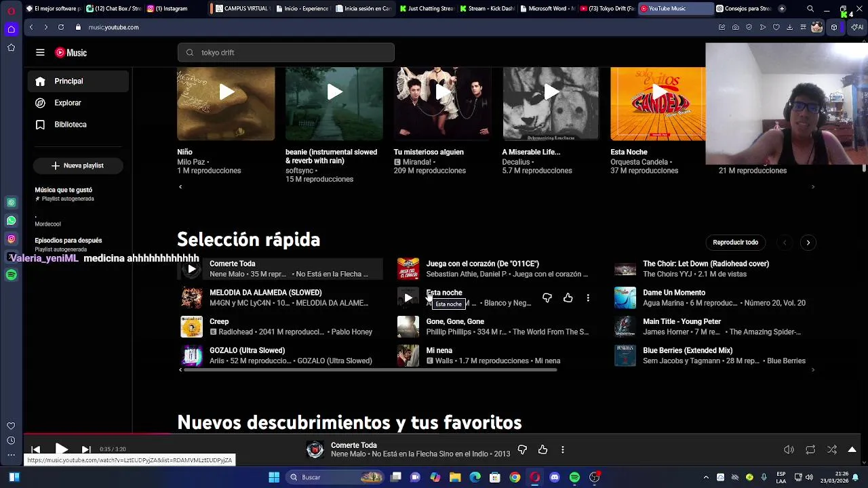This screenshot has height=488, width=868.
Task: Go back in the browser
Action: pos(31,27)
